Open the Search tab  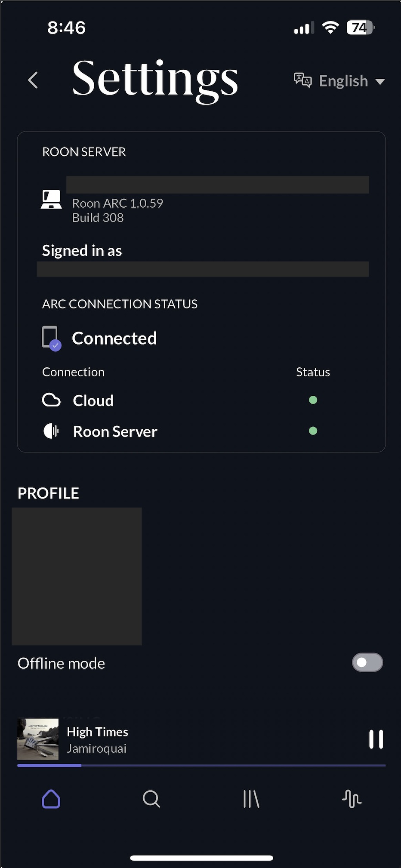tap(151, 799)
